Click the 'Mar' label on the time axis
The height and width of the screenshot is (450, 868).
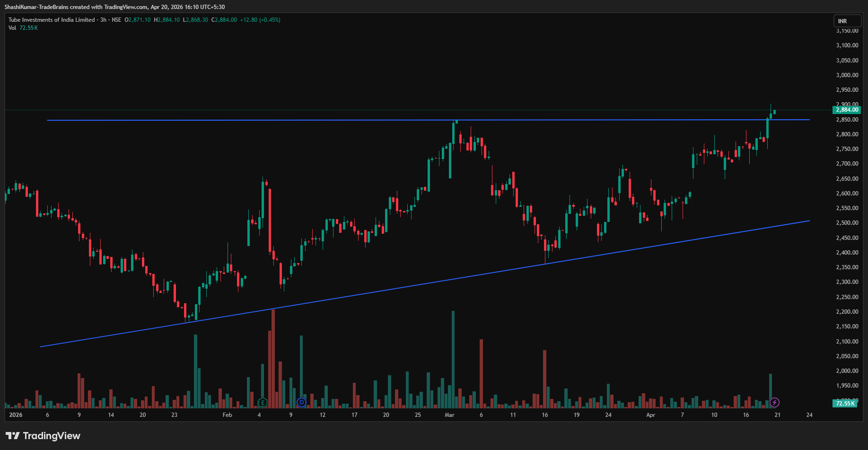coord(449,415)
